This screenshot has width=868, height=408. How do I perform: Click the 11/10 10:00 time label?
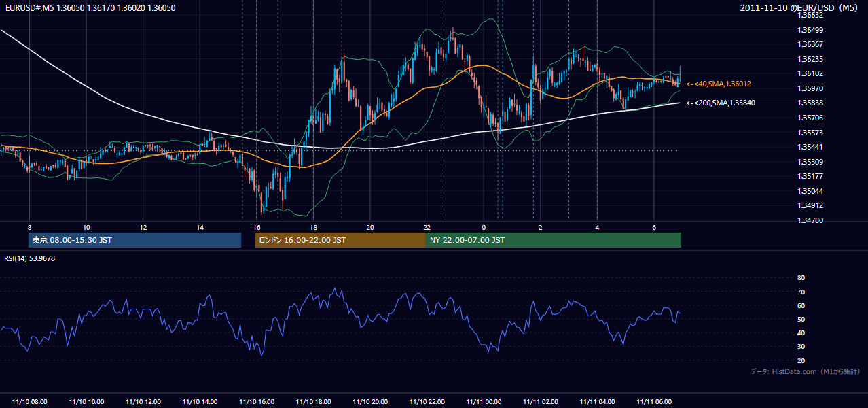coord(86,402)
